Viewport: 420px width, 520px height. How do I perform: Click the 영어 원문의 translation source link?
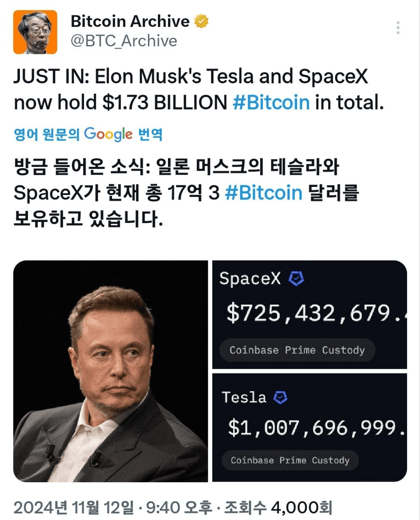[47, 134]
